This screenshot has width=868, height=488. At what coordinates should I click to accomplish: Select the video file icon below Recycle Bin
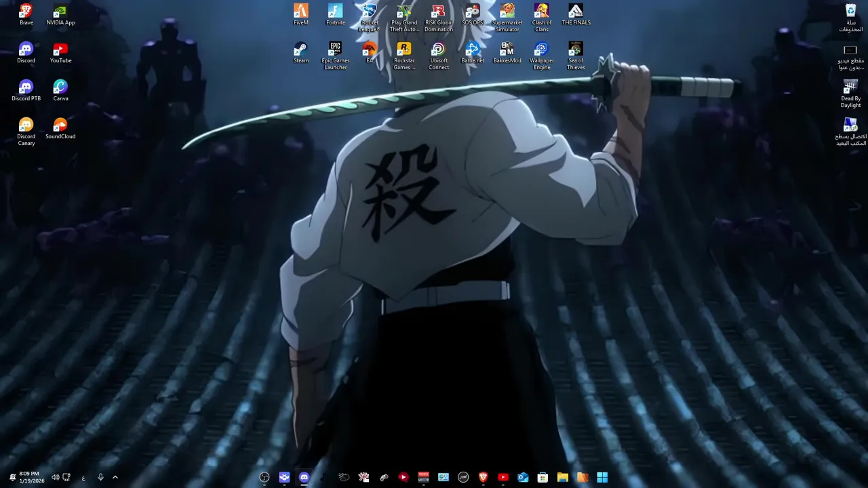tap(850, 56)
